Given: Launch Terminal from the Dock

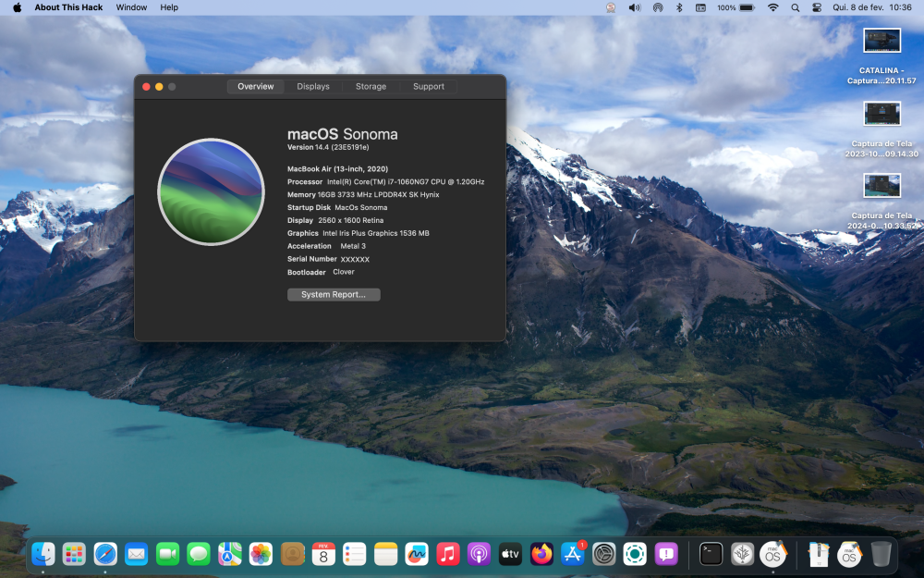Looking at the screenshot, I should [x=711, y=554].
